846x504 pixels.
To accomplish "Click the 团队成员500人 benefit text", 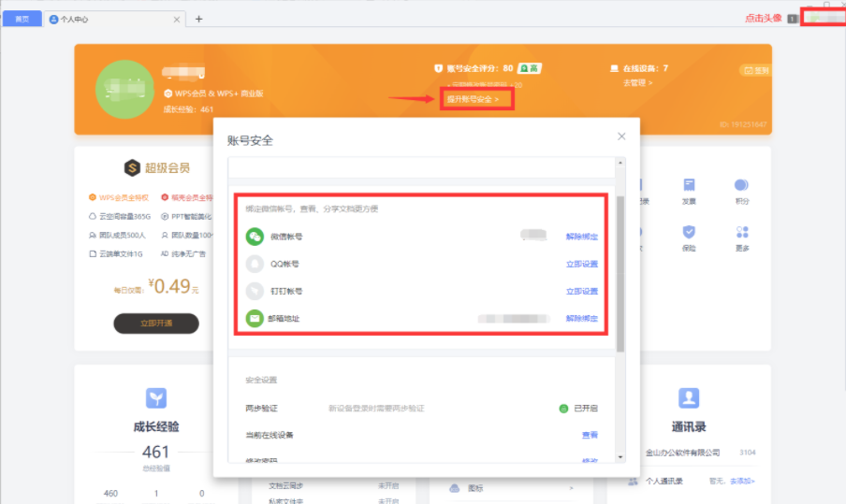I will click(122, 236).
